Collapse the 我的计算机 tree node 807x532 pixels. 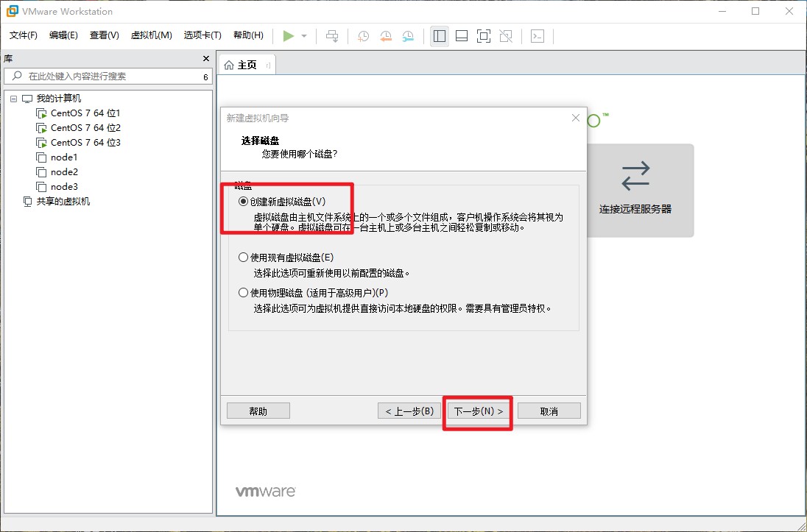pos(13,99)
